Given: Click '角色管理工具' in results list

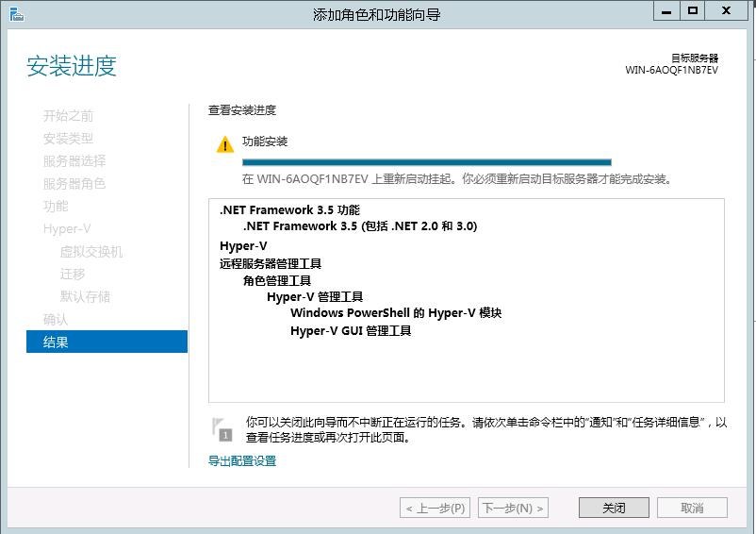Looking at the screenshot, I should (277, 281).
